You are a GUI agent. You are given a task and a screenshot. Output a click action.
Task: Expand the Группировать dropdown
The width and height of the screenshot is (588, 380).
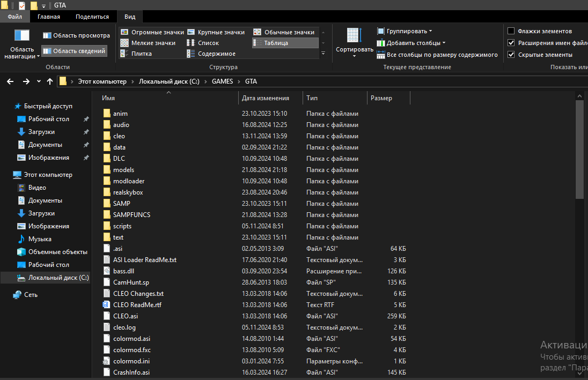405,31
